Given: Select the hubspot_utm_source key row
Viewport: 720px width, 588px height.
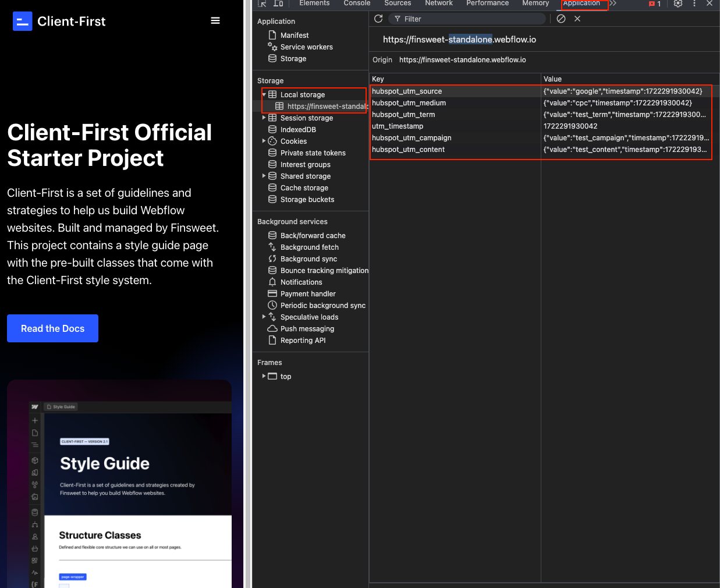Looking at the screenshot, I should pyautogui.click(x=455, y=91).
